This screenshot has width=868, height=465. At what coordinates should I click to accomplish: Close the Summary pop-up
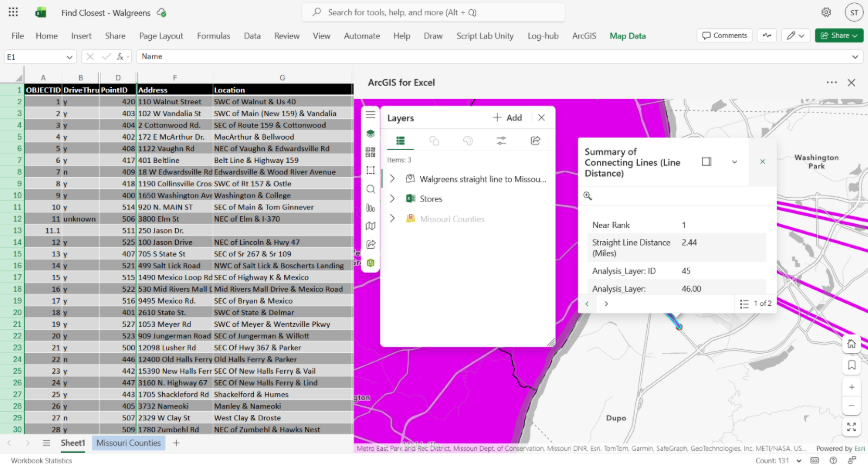[762, 162]
